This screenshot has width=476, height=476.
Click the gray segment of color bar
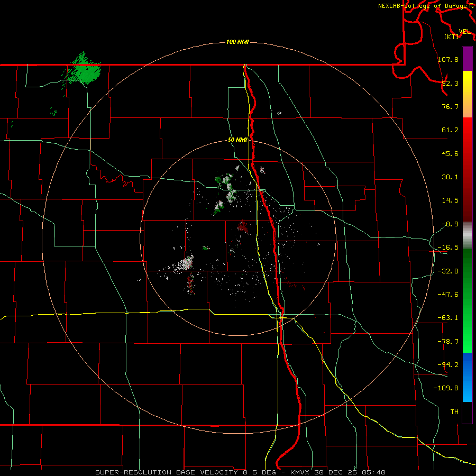[x=467, y=235]
